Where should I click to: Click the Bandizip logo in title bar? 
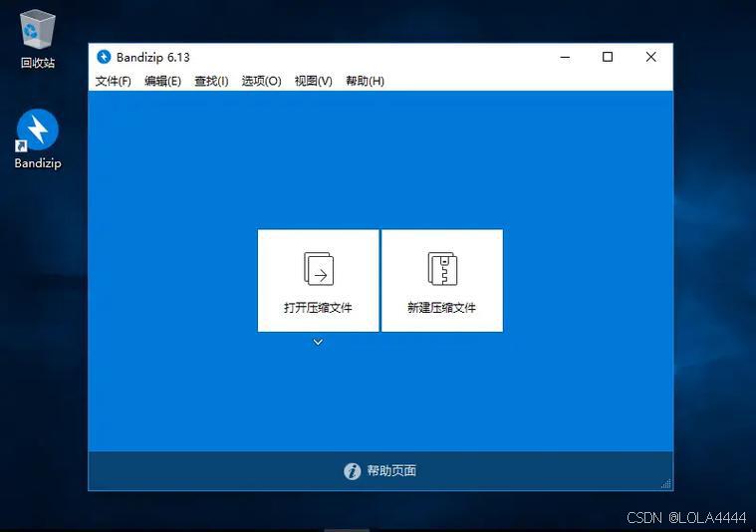[104, 57]
